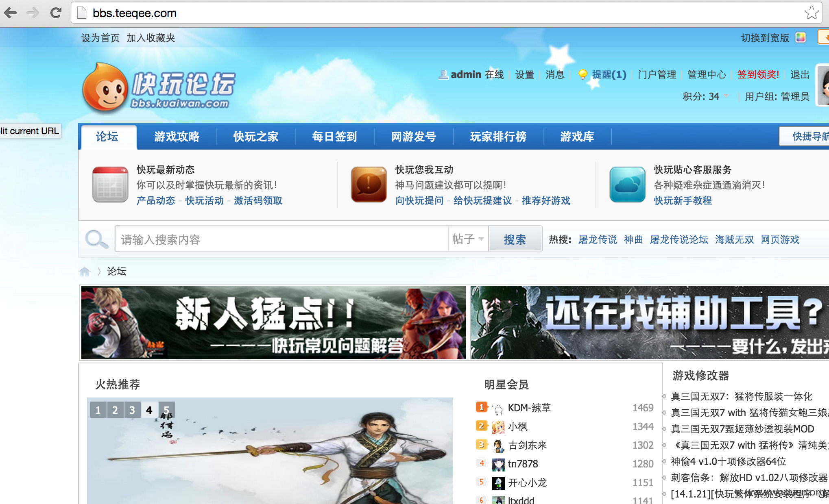The height and width of the screenshot is (504, 829).
Task: Click the user avatar thumbnail
Action: pyautogui.click(x=823, y=85)
